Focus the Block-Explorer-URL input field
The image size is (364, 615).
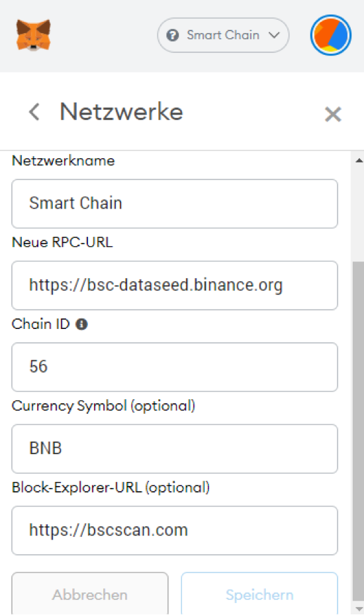(x=175, y=530)
